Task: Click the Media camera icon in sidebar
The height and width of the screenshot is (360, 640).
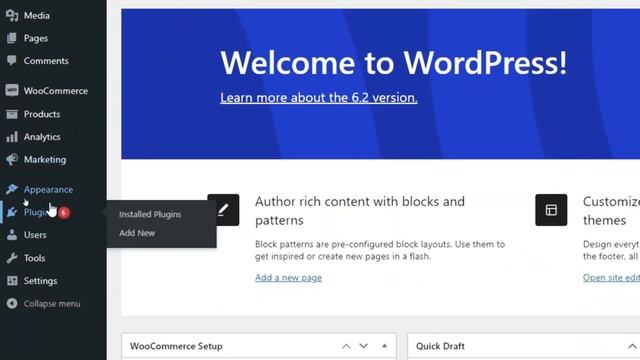Action: pyautogui.click(x=12, y=16)
